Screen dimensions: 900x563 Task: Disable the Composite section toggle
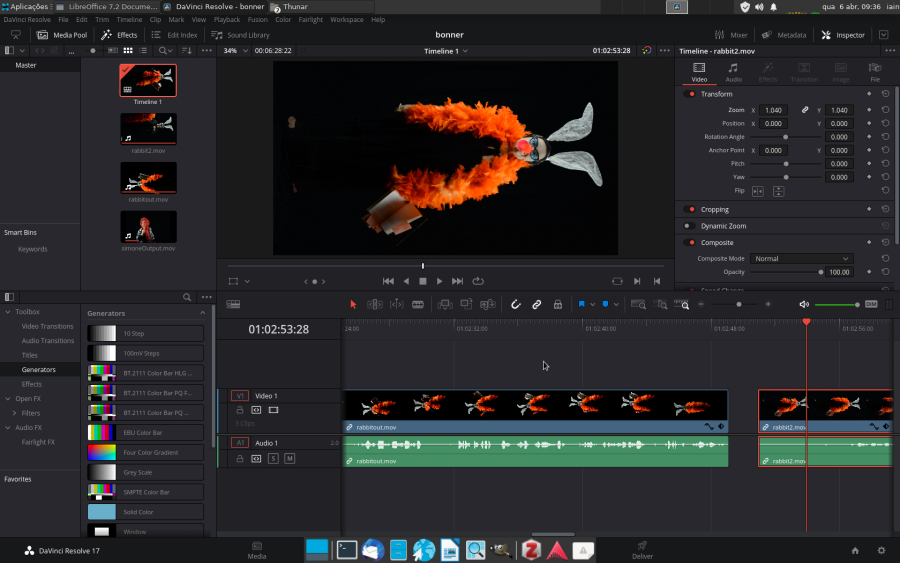pyautogui.click(x=689, y=243)
